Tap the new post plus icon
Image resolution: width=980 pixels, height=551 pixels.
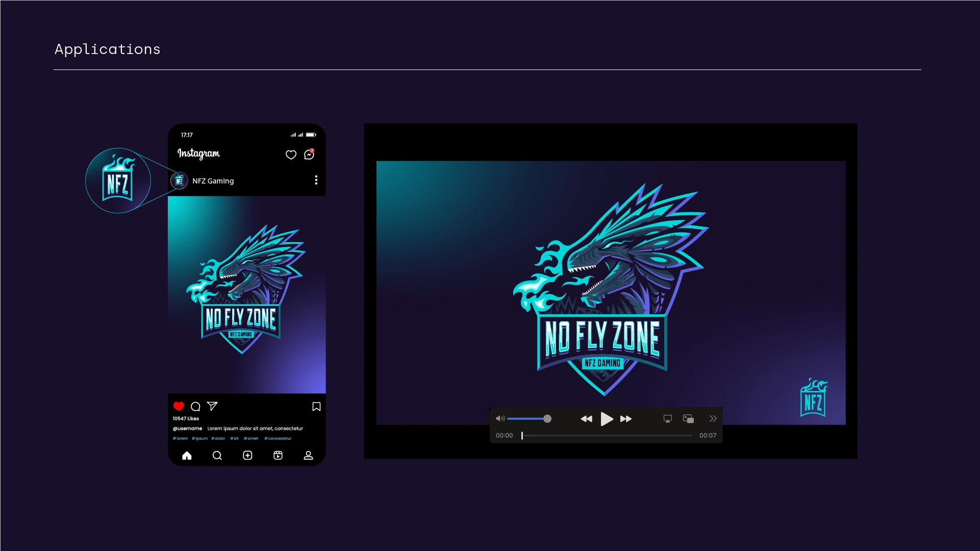click(247, 455)
